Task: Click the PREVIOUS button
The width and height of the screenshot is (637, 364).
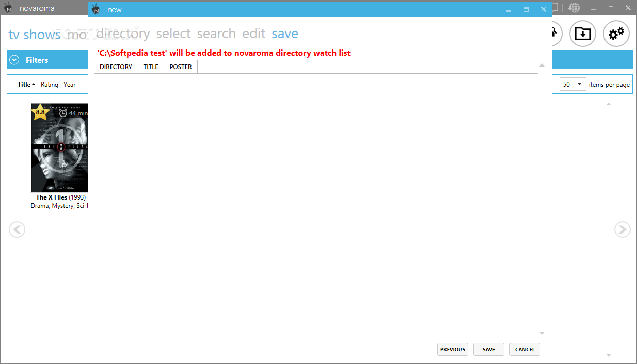Action: pos(453,350)
